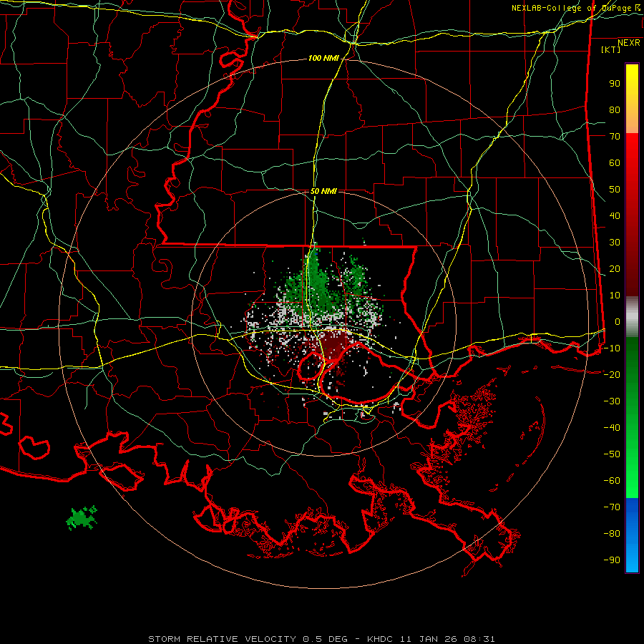Screen dimensions: 644x644
Task: Select the 40 value on the velocity scale
Action: (x=615, y=216)
